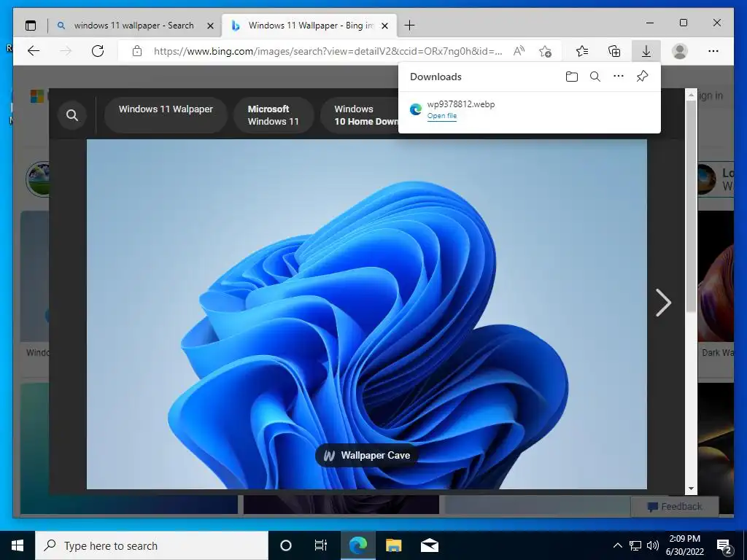Click the bing.com address bar URL

tap(328, 51)
